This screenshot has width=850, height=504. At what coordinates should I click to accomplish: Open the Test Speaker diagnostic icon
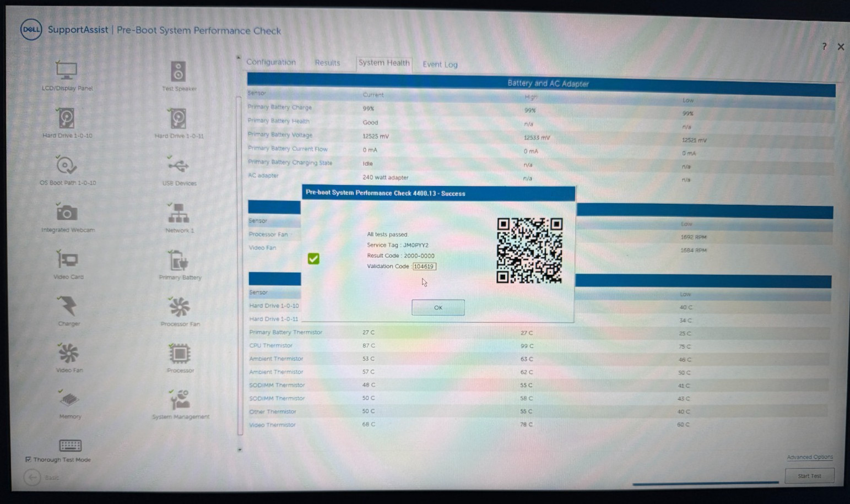178,72
